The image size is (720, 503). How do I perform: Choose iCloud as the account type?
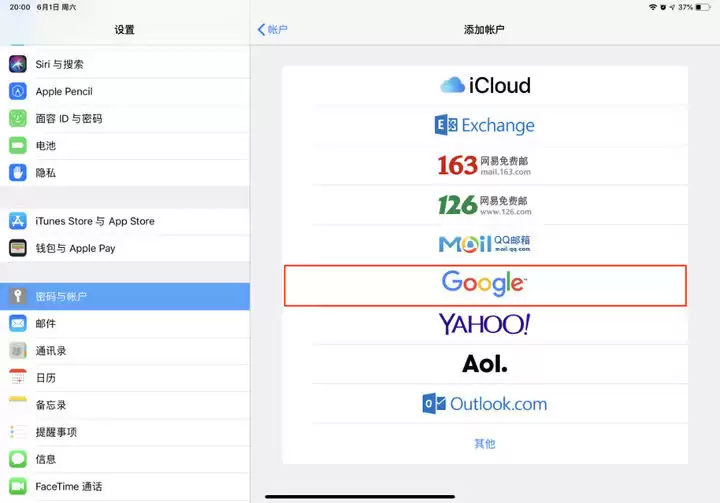[485, 85]
